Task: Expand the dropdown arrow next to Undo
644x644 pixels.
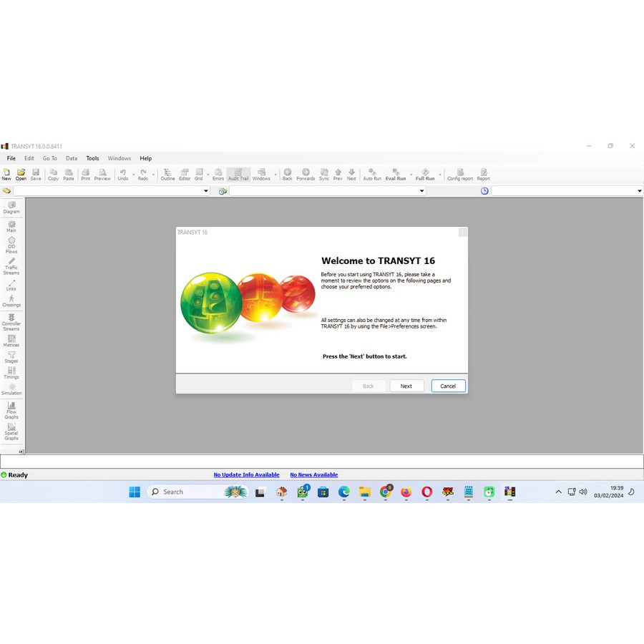Action: point(134,175)
